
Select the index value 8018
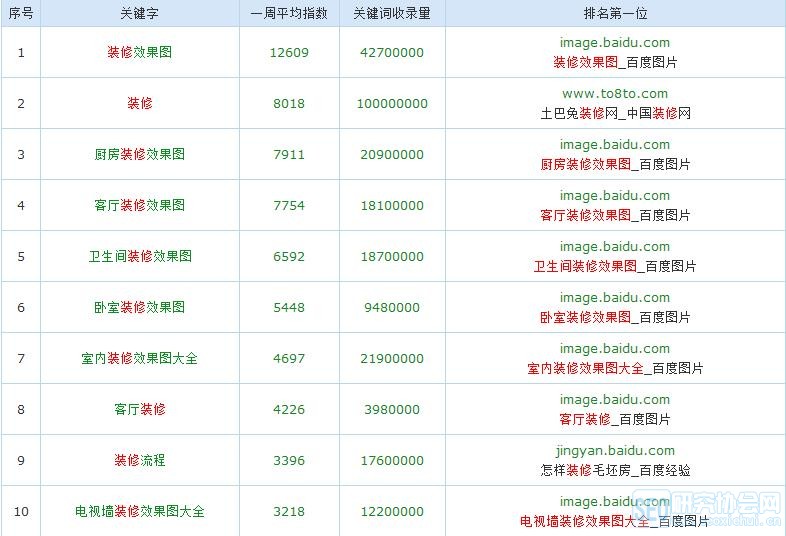pyautogui.click(x=289, y=104)
